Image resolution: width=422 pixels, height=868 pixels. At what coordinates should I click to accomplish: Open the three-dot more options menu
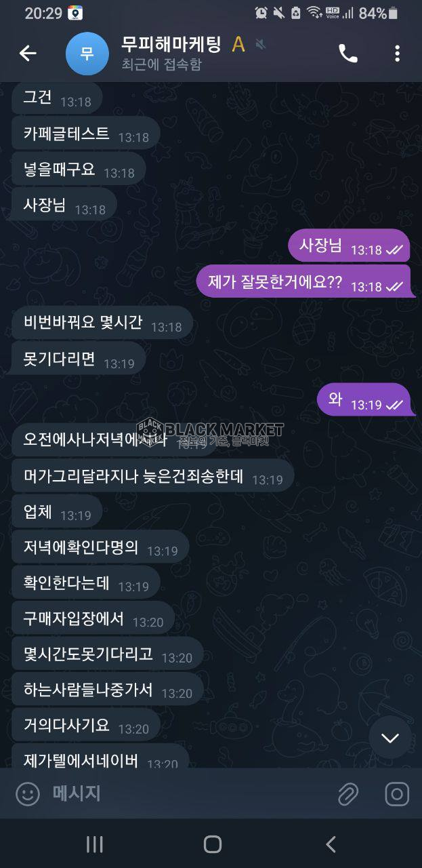click(397, 54)
